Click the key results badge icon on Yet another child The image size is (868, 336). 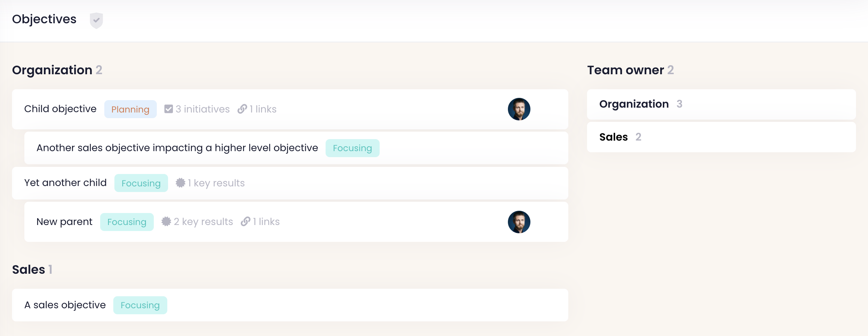coord(180,183)
